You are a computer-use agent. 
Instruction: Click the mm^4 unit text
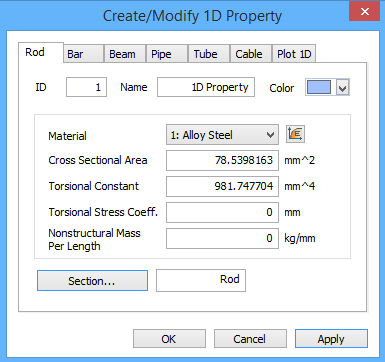pyautogui.click(x=299, y=186)
